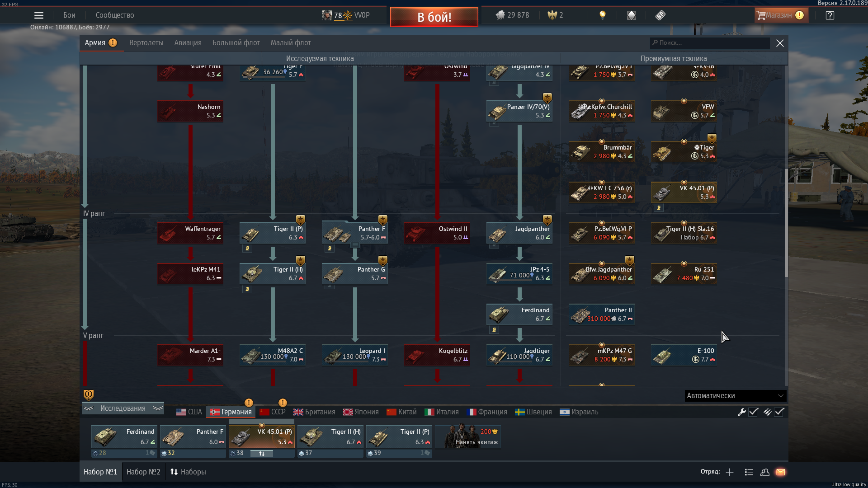Select the Panther II premium card
Image resolution: width=868 pixels, height=488 pixels.
click(x=602, y=314)
